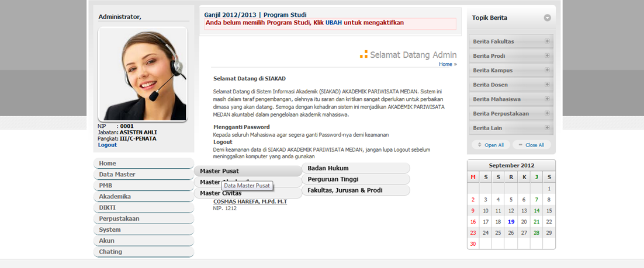Click the September 2012 calendar header
644x268 pixels.
pos(511,165)
